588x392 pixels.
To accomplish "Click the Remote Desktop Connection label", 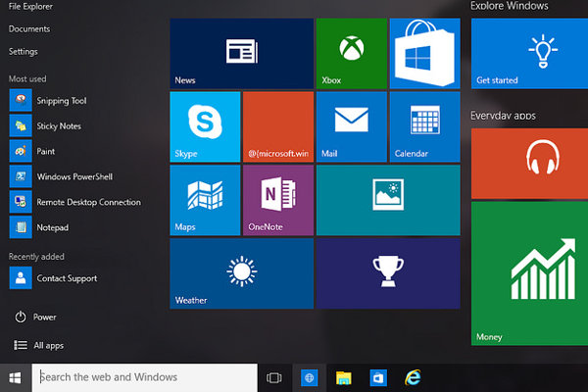I will click(89, 202).
